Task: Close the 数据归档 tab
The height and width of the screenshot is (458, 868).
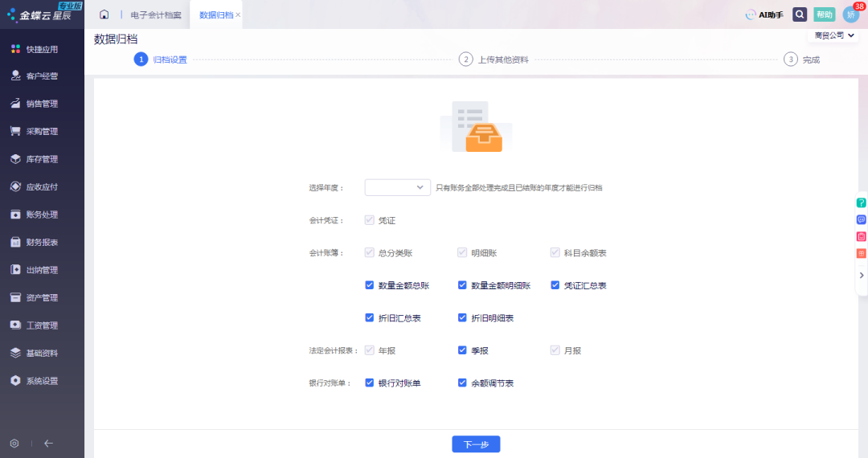Action: coord(238,15)
